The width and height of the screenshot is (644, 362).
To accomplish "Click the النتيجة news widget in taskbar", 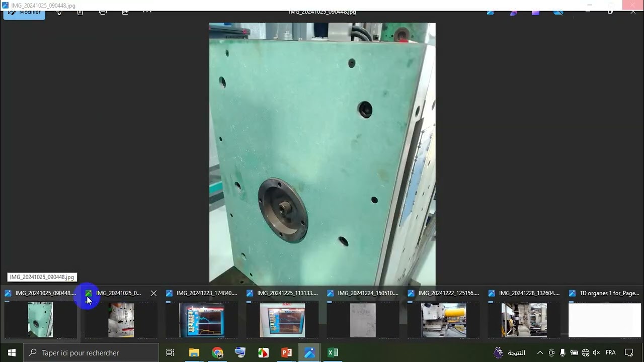I will pyautogui.click(x=510, y=352).
